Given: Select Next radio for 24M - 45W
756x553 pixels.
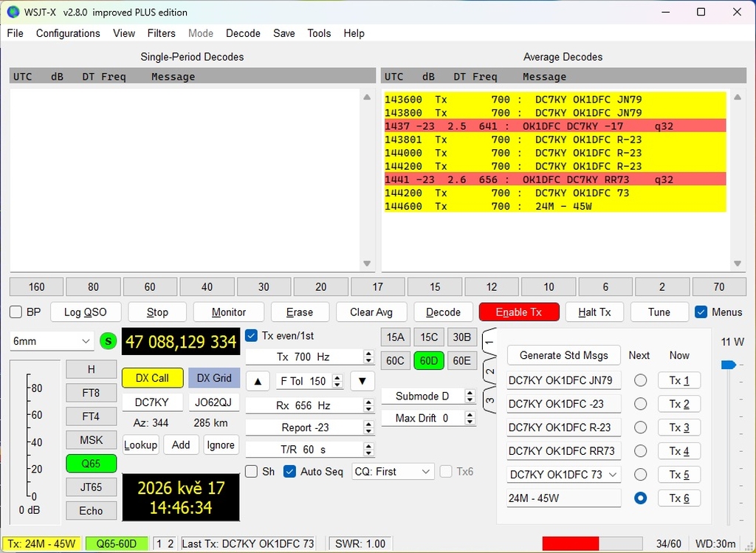Looking at the screenshot, I should [640, 498].
